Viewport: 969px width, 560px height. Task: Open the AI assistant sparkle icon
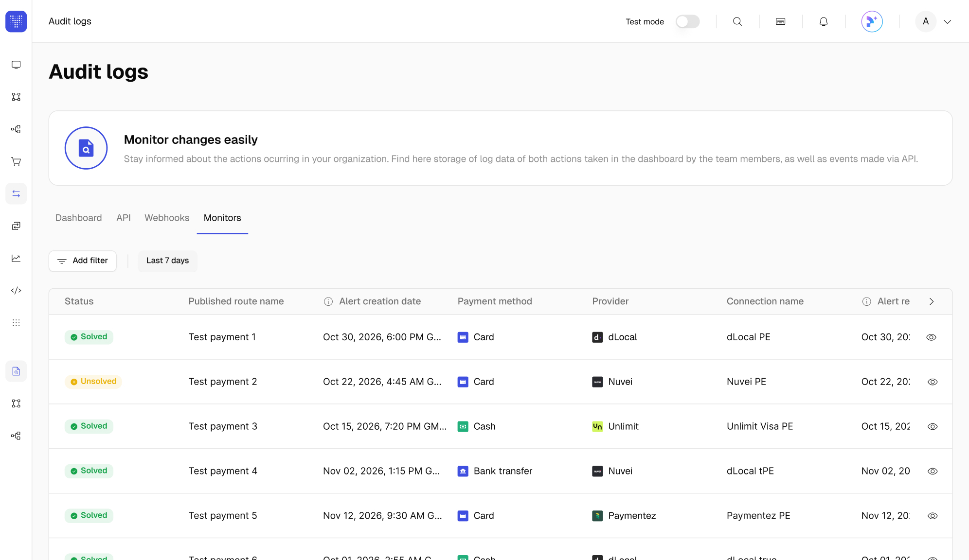872,21
